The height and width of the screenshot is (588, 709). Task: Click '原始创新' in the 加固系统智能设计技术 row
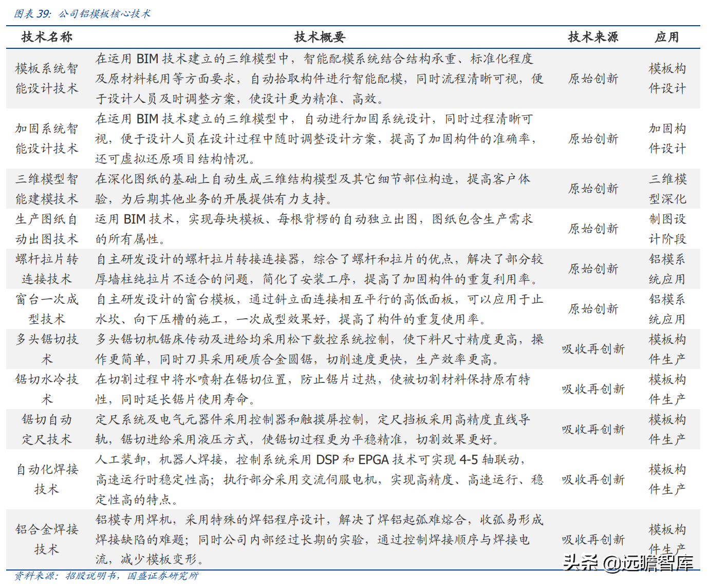click(593, 139)
